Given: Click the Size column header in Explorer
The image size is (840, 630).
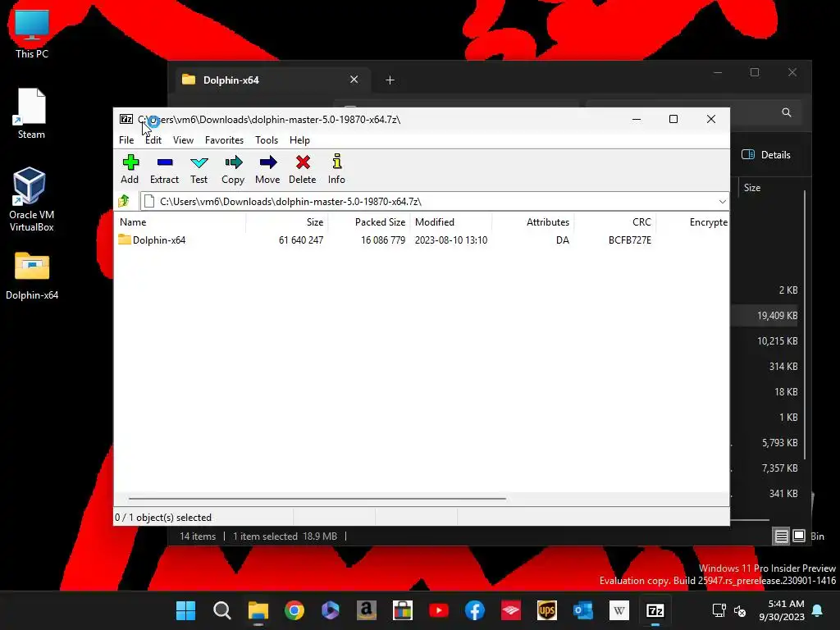Looking at the screenshot, I should coord(752,188).
